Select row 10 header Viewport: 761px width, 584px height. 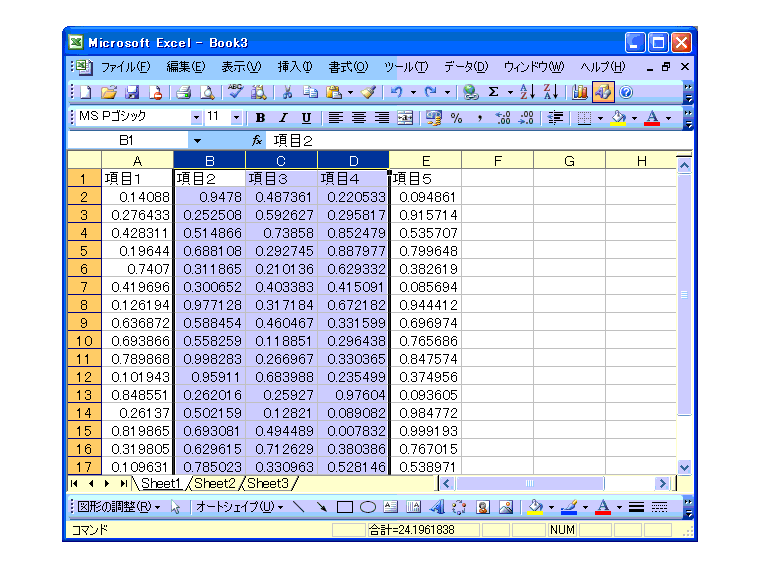coord(84,341)
